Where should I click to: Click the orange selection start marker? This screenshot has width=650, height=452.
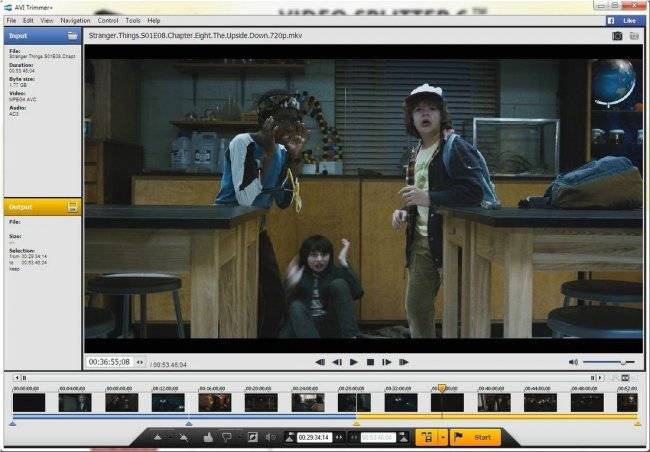(x=356, y=423)
